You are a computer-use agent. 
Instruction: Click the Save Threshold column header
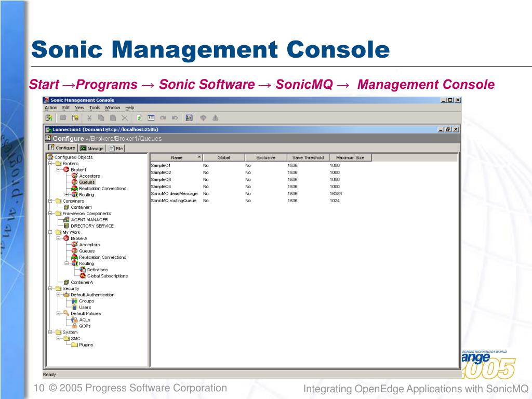pos(308,157)
